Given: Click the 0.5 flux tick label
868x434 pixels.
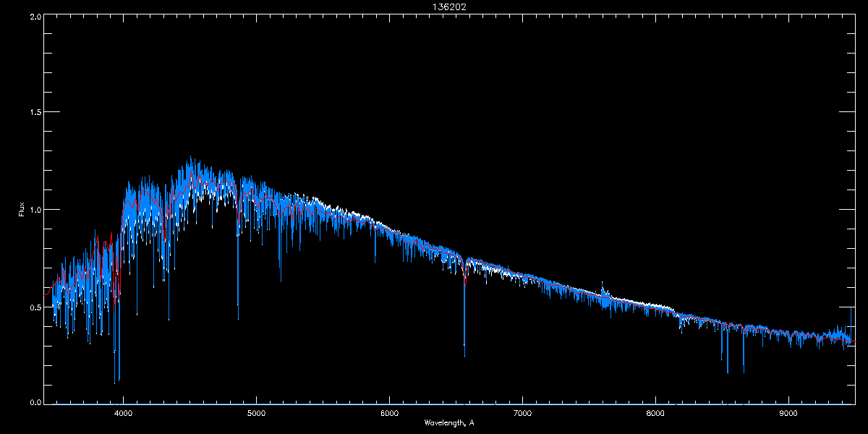Looking at the screenshot, I should [35, 307].
